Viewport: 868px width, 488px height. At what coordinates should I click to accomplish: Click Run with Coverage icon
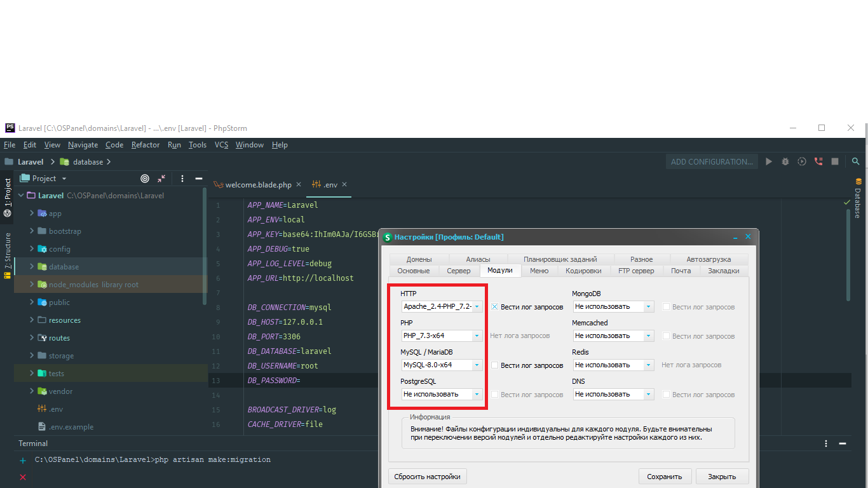pyautogui.click(x=802, y=161)
